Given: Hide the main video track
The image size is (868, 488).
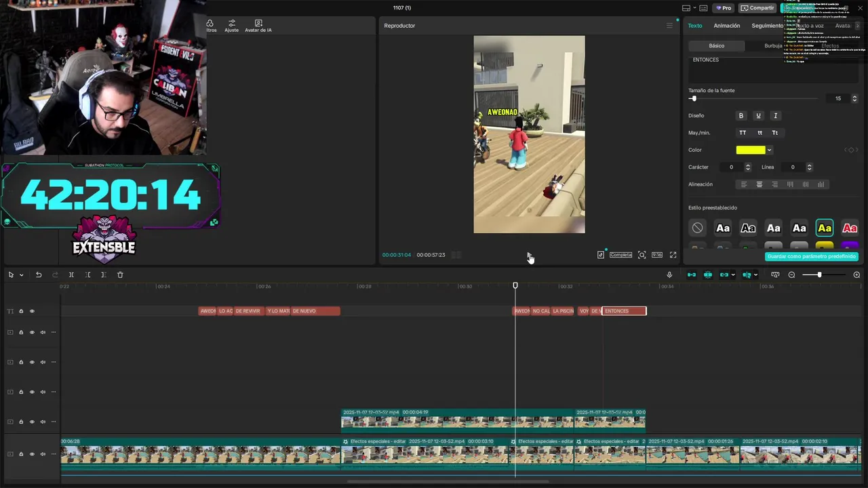Looking at the screenshot, I should pos(31,454).
